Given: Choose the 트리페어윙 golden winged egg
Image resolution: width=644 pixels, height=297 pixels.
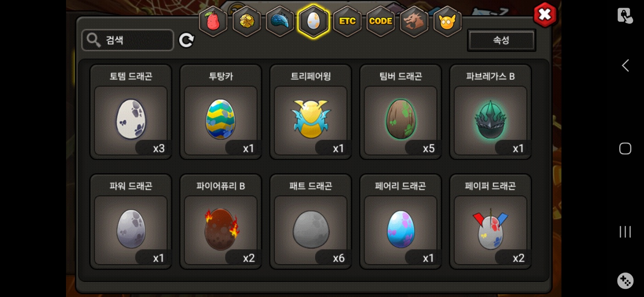Looking at the screenshot, I should click(311, 112).
